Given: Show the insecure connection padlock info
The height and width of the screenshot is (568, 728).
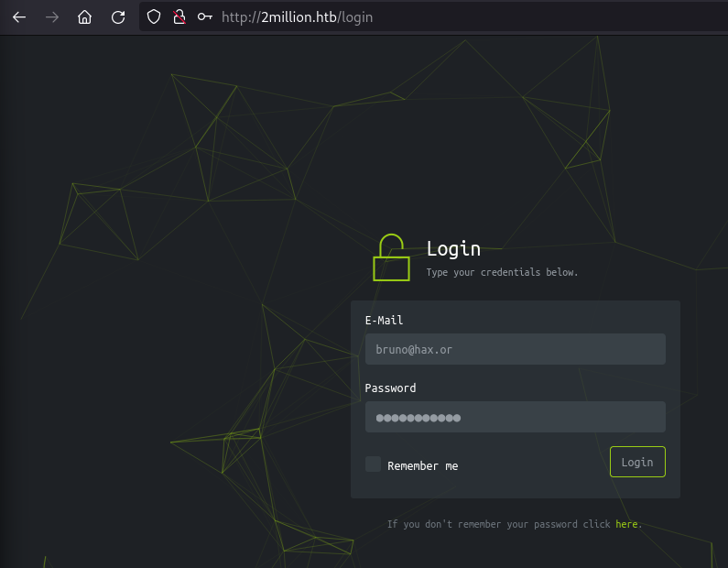Looking at the screenshot, I should 179,16.
